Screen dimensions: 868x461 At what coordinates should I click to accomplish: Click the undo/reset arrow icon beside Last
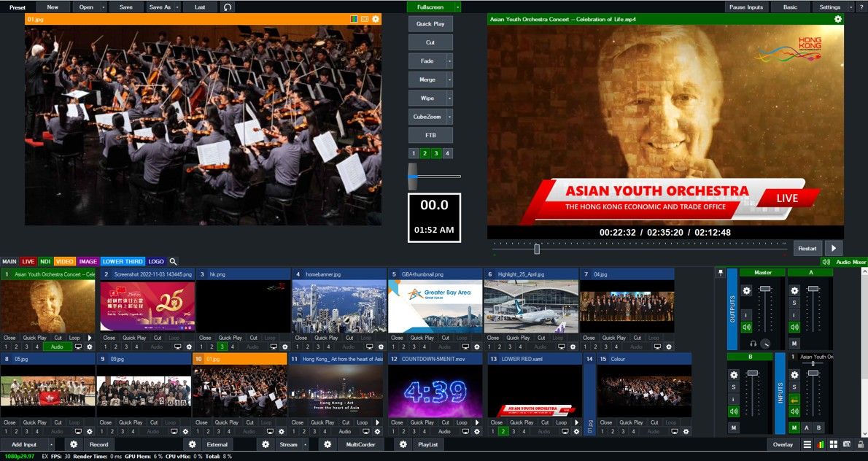click(228, 7)
